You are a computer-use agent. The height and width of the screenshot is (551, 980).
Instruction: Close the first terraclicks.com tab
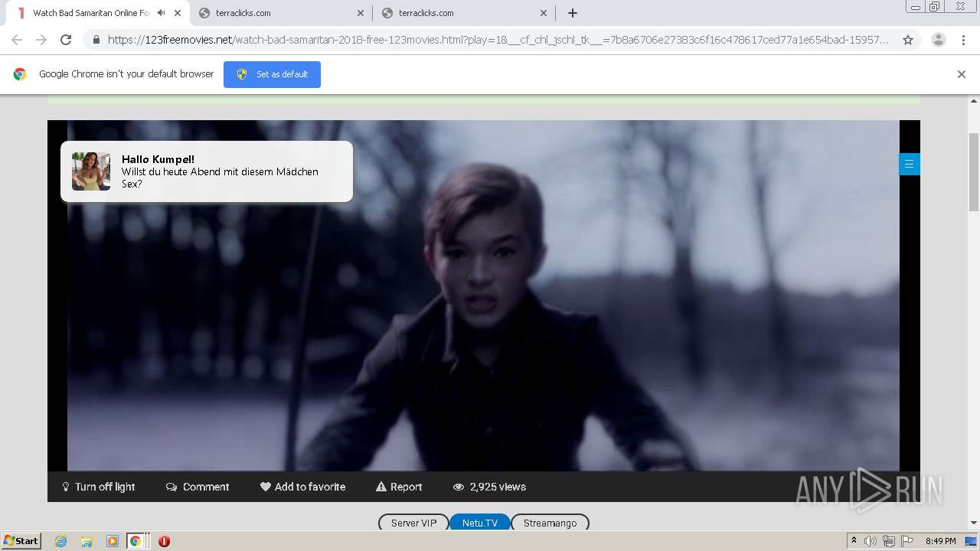pyautogui.click(x=361, y=13)
